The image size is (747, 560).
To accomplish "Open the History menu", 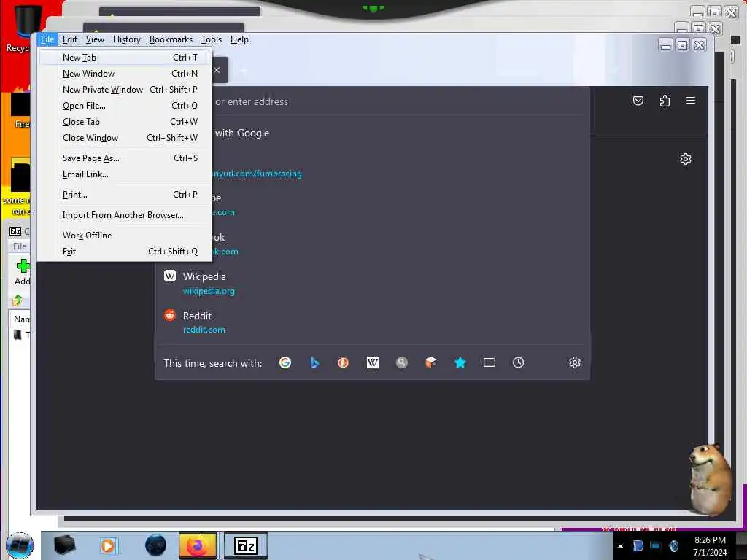I will (x=127, y=39).
